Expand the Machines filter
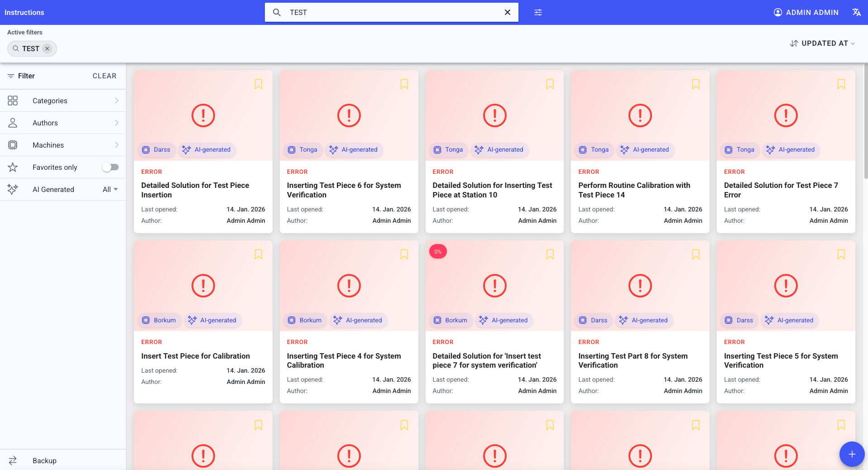Image resolution: width=868 pixels, height=470 pixels. [x=63, y=145]
